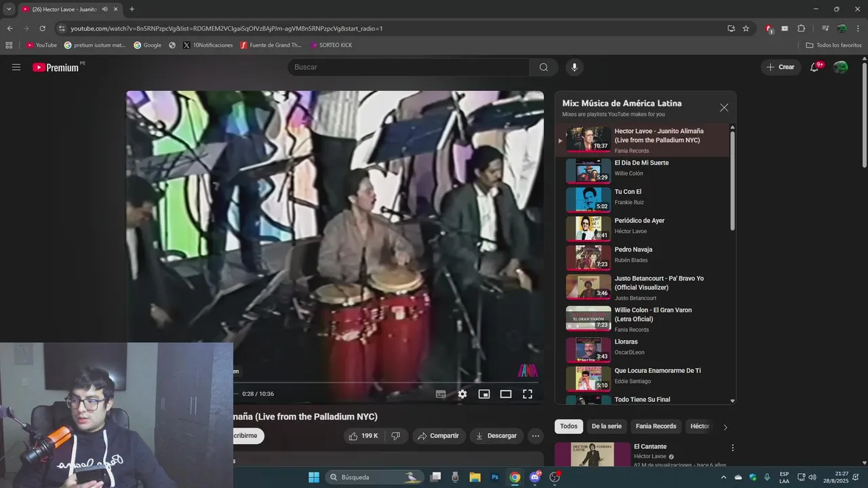Click the browser address bar URL
This screenshot has width=868, height=488.
[x=226, y=28]
